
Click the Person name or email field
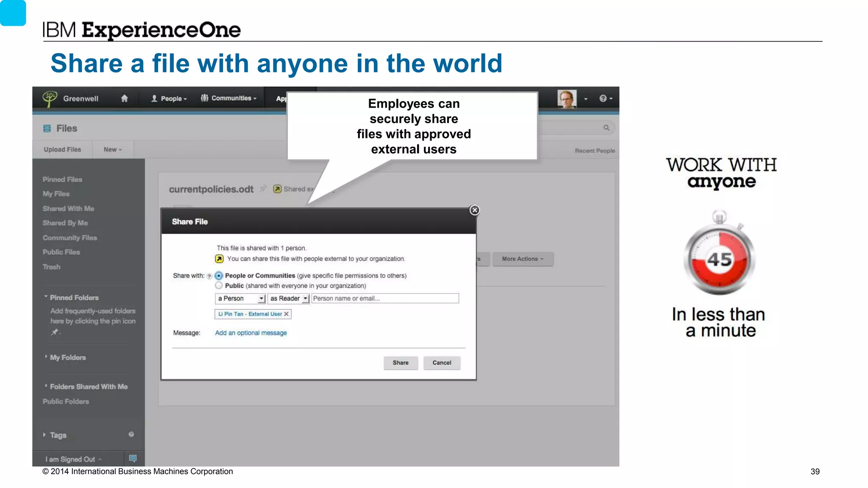(x=385, y=299)
